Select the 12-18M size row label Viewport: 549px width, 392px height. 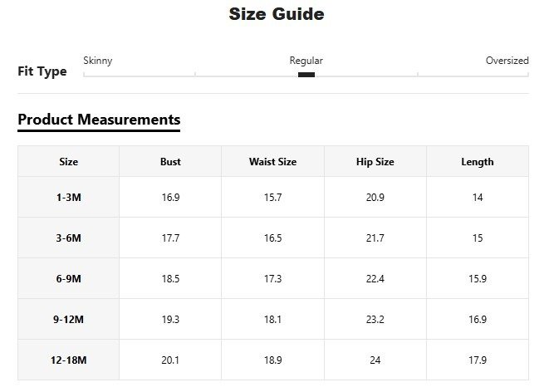click(69, 360)
